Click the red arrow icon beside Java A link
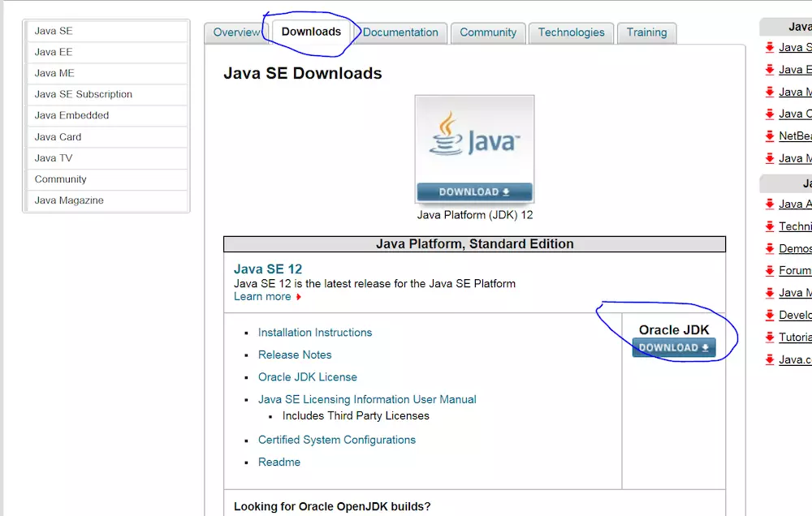 point(770,204)
